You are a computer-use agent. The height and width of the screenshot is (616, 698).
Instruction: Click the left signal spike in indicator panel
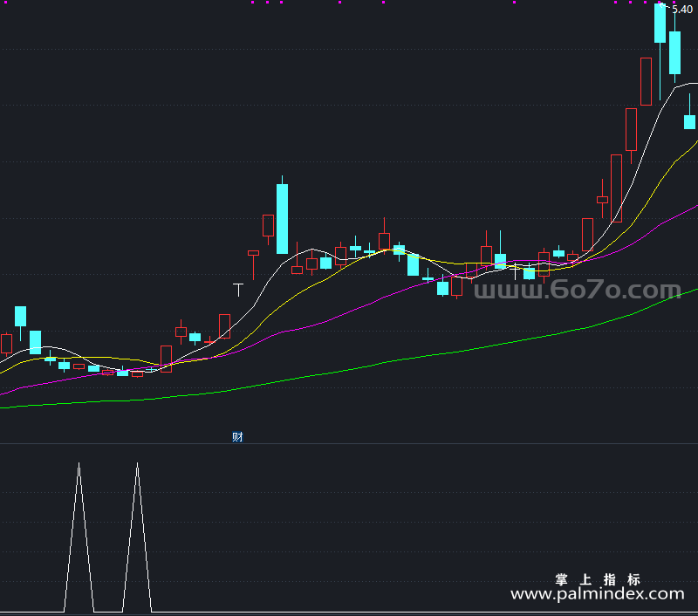coord(79,537)
